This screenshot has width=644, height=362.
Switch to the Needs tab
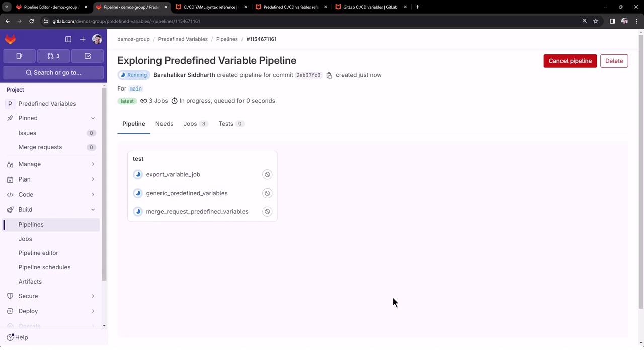coord(164,124)
